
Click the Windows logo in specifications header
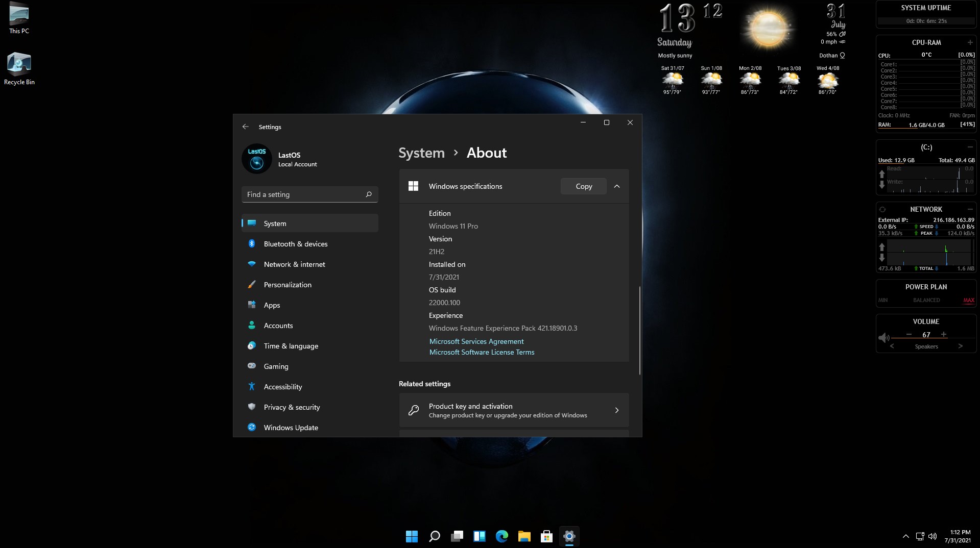coord(414,186)
